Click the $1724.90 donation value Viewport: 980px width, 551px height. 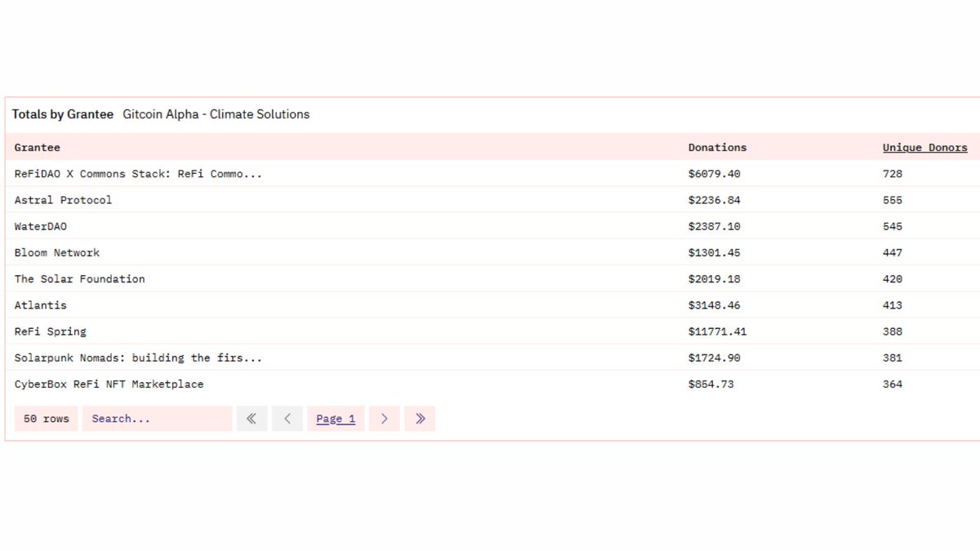pyautogui.click(x=715, y=358)
